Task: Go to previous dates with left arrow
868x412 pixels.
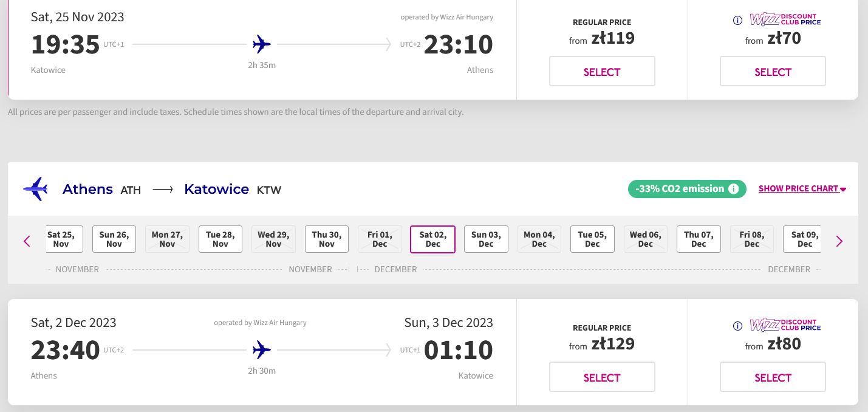Action: (27, 241)
